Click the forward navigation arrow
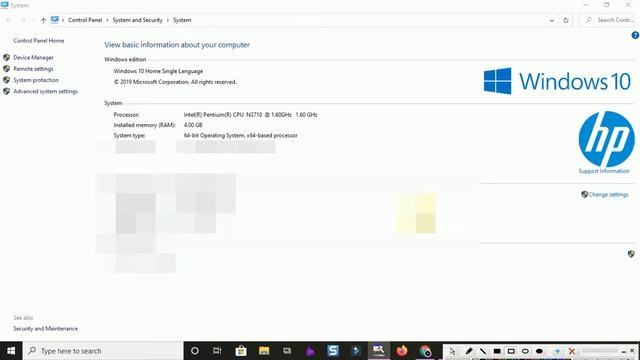 (x=22, y=20)
